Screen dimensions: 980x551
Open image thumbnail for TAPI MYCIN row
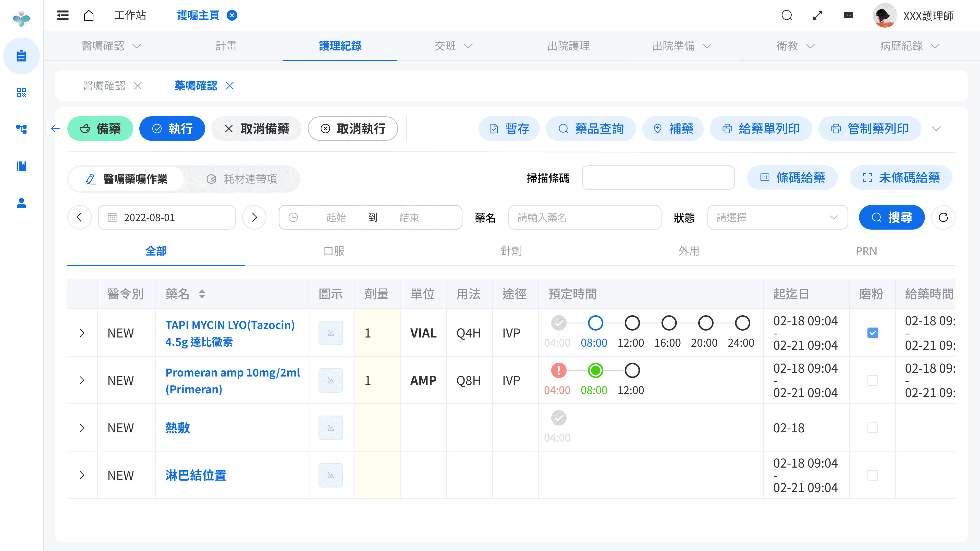pos(330,333)
